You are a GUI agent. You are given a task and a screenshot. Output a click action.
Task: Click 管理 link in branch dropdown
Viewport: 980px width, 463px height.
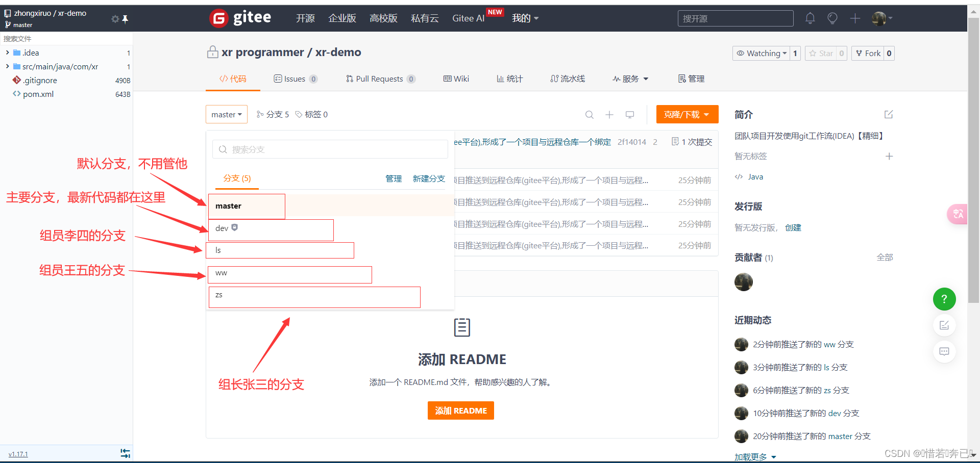click(394, 178)
